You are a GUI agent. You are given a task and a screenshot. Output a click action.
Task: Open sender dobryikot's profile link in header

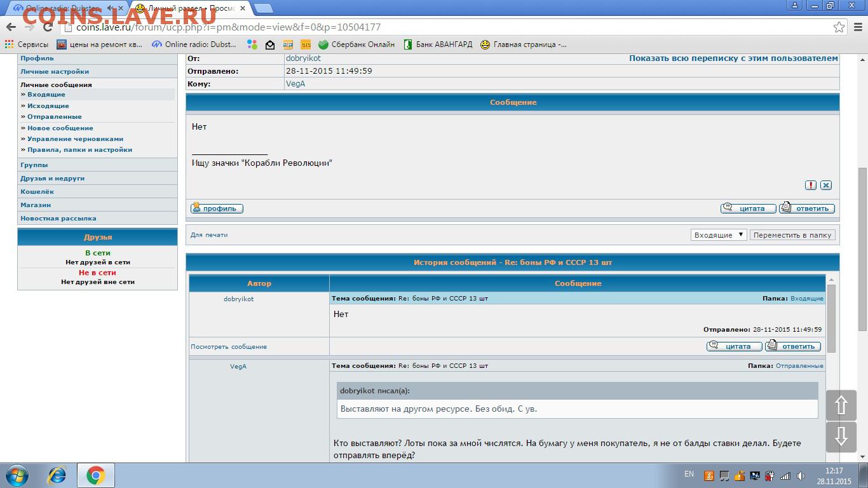[x=303, y=58]
